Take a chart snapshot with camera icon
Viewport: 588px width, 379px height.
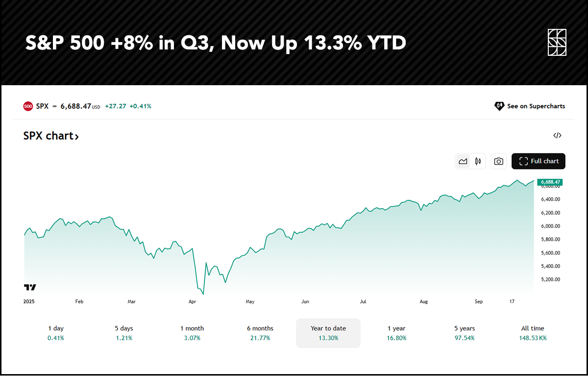498,161
